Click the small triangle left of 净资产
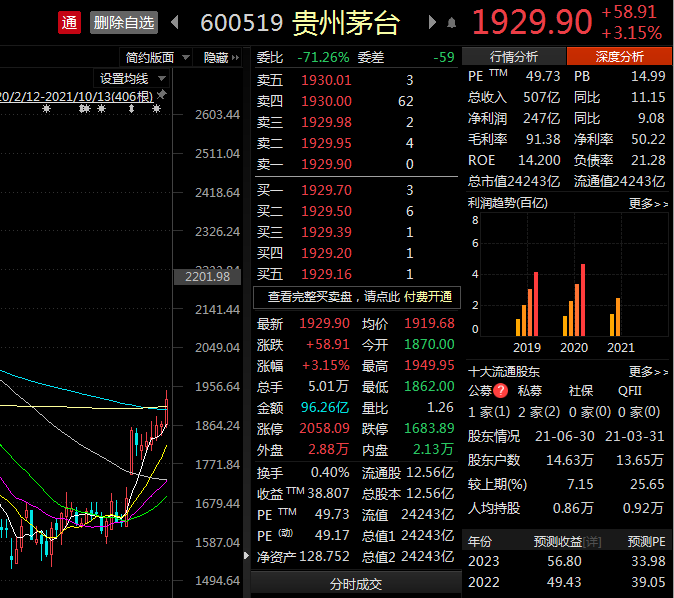 pos(246,555)
